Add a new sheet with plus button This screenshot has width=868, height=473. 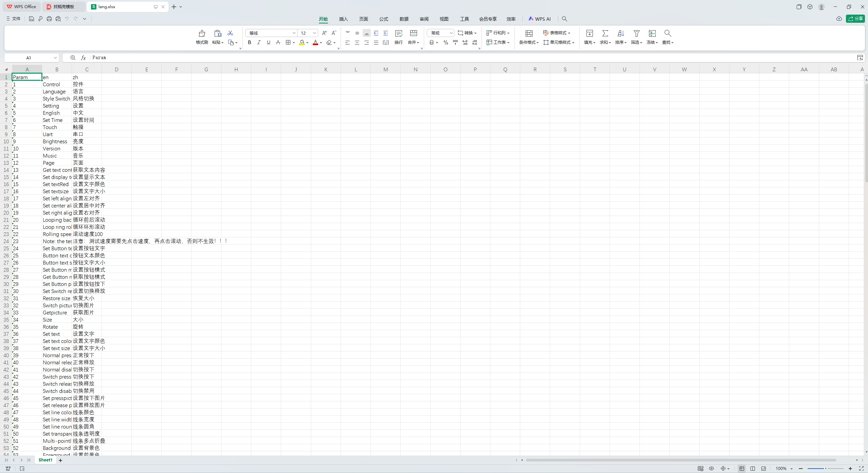click(x=60, y=460)
